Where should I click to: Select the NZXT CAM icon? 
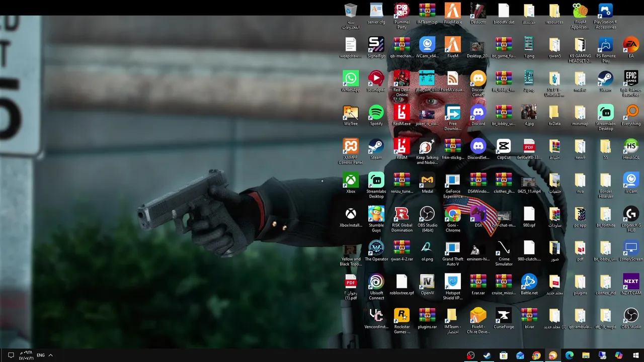631,284
